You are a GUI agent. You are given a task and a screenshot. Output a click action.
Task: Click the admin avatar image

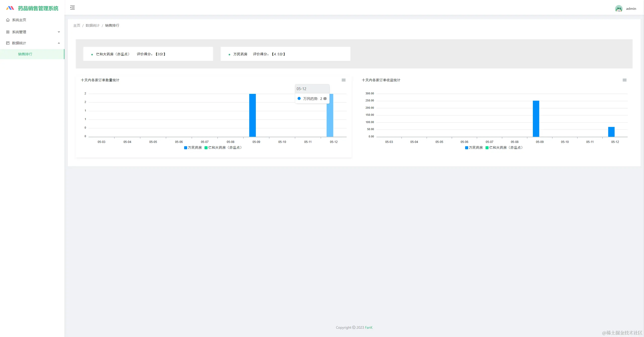point(619,9)
